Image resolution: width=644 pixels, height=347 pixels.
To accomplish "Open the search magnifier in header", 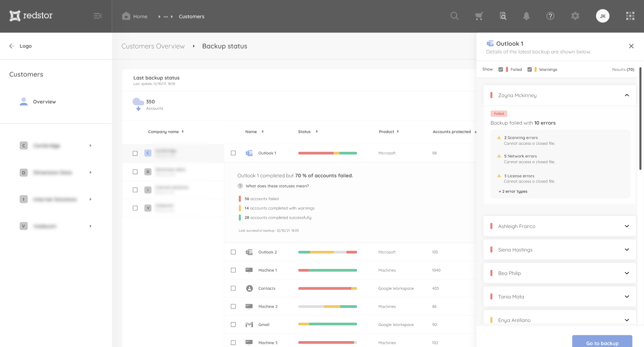I will 454,16.
